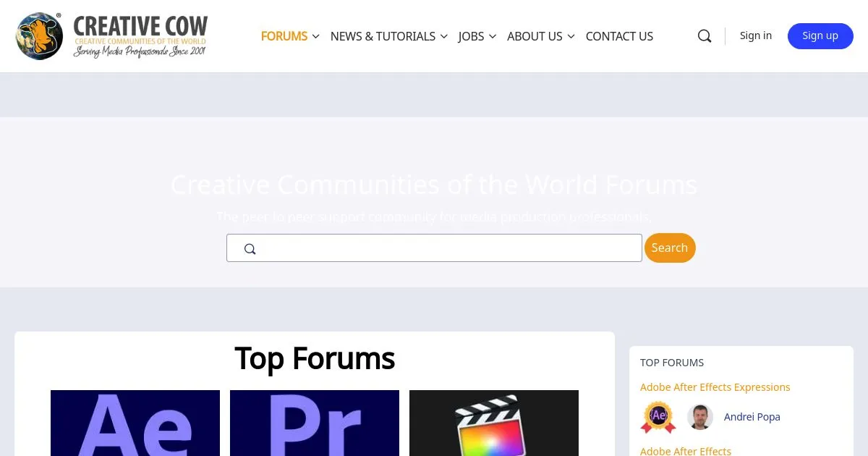The width and height of the screenshot is (868, 456).
Task: Focus the forum search input field
Action: coord(434,248)
